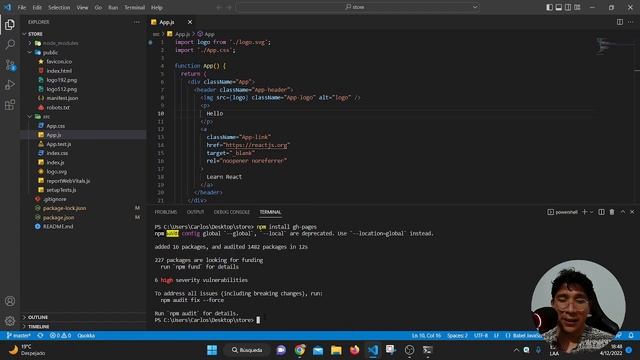Open the Manage gear icon

point(10,321)
